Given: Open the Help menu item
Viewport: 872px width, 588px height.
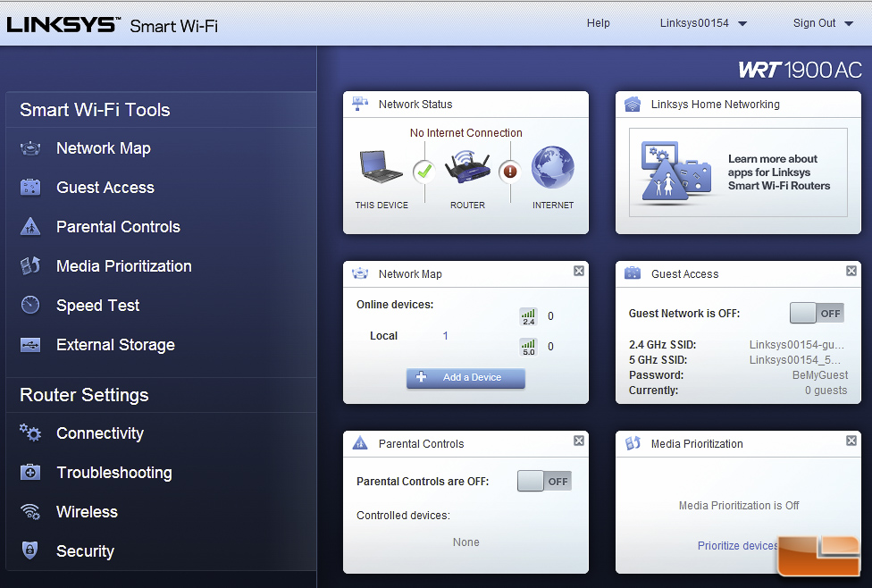Looking at the screenshot, I should click(x=599, y=23).
